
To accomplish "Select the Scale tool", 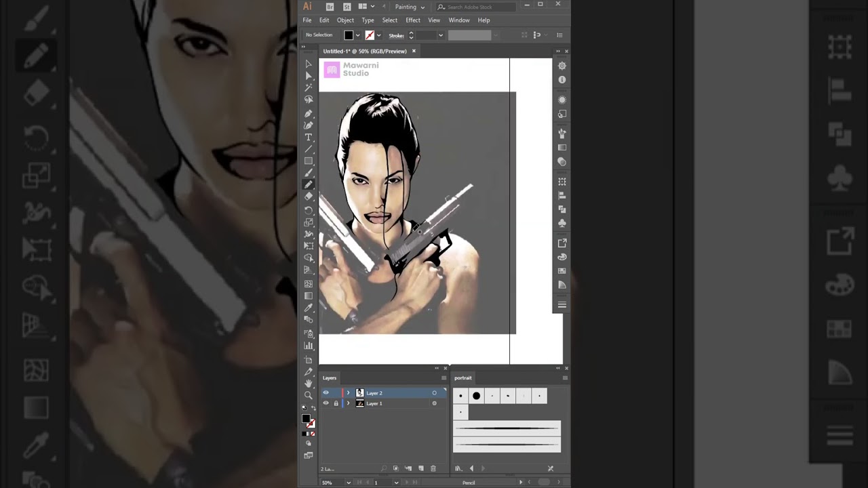I will coord(309,222).
